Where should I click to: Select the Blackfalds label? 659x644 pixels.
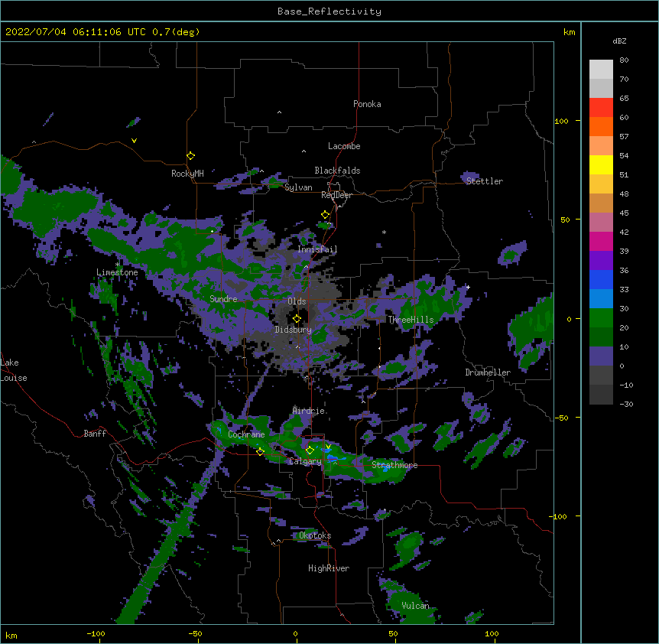pos(337,171)
